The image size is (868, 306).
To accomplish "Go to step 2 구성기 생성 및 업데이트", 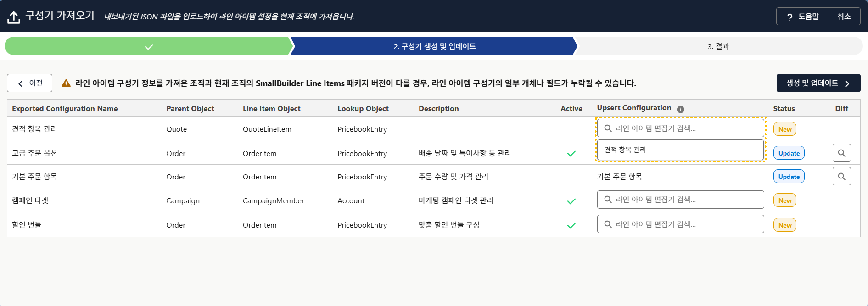I will (x=434, y=46).
